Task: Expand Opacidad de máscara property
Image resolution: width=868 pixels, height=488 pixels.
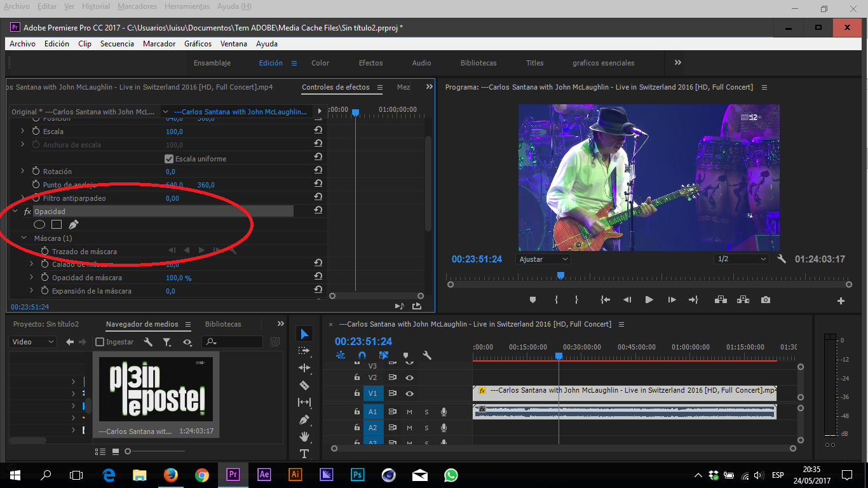Action: coord(32,277)
